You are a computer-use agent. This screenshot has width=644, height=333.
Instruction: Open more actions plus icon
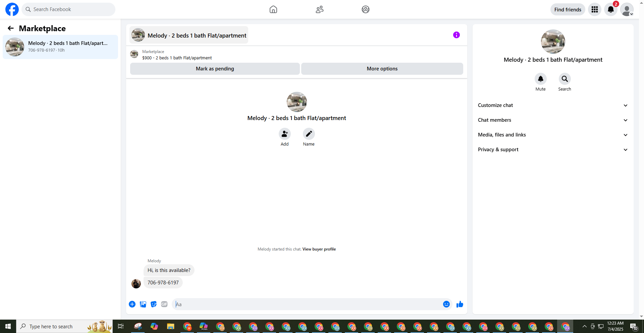(132, 304)
